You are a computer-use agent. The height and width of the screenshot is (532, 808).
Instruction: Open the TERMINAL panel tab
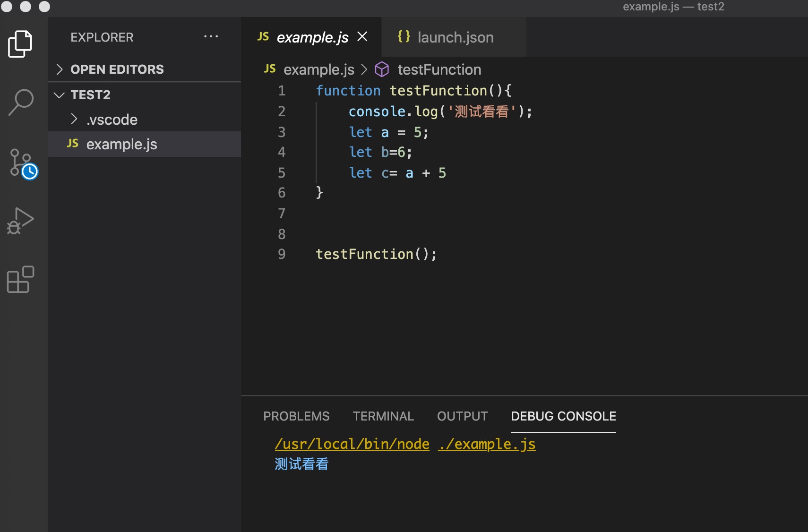click(383, 416)
